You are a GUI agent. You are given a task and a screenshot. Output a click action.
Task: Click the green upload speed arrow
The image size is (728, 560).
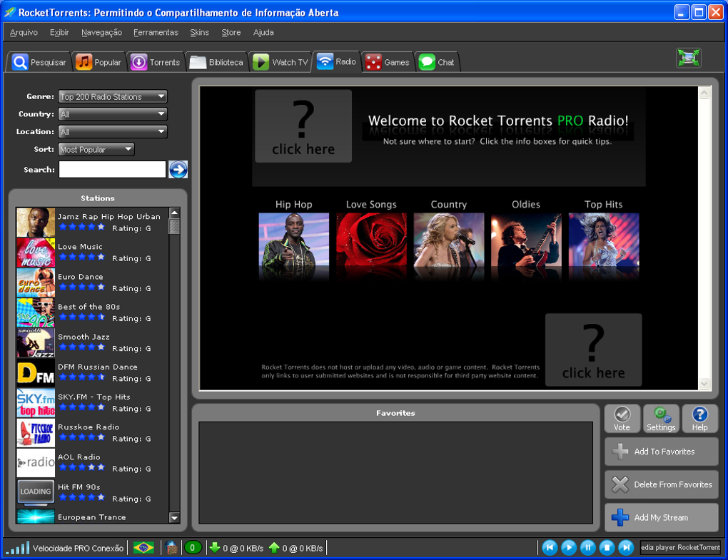point(274,547)
